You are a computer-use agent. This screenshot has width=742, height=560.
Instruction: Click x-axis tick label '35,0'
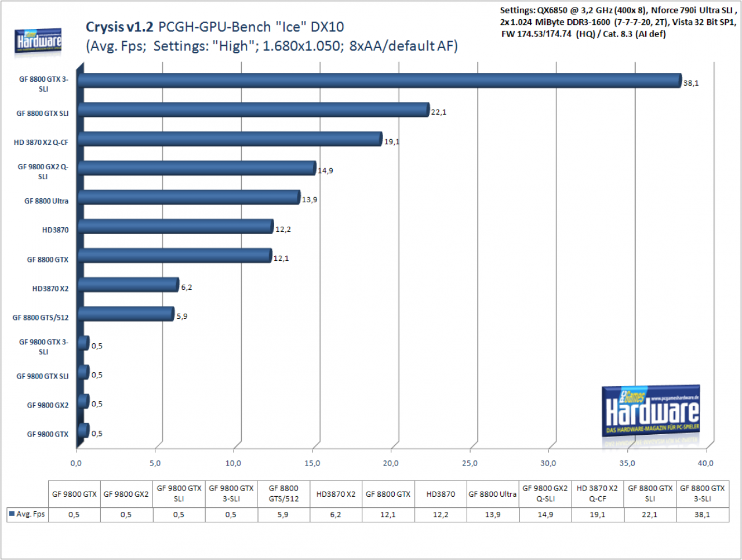click(x=627, y=463)
